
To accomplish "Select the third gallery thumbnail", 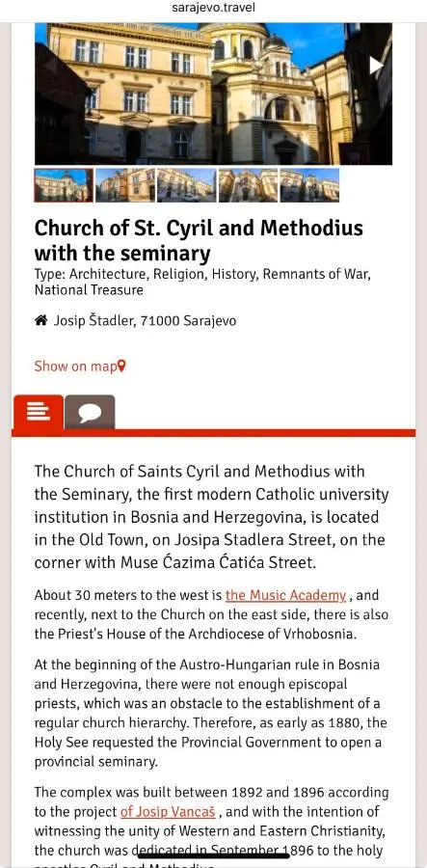I will [x=186, y=185].
